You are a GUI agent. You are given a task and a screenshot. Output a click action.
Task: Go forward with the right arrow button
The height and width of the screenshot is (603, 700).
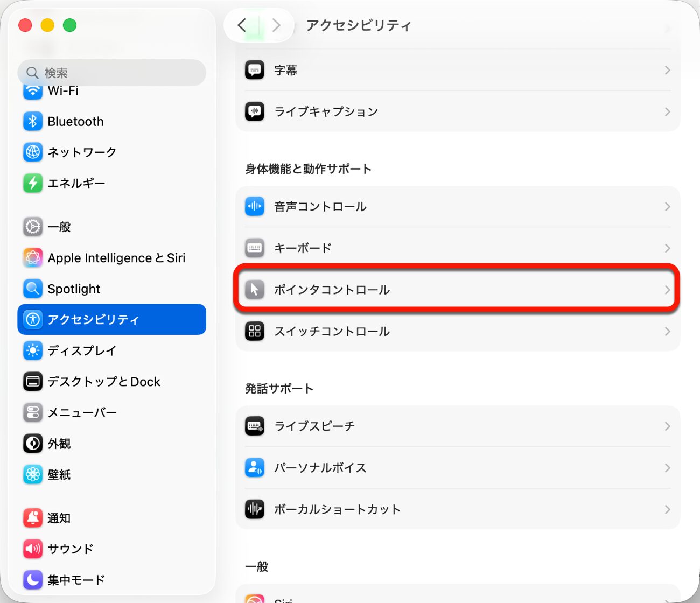coord(276,25)
